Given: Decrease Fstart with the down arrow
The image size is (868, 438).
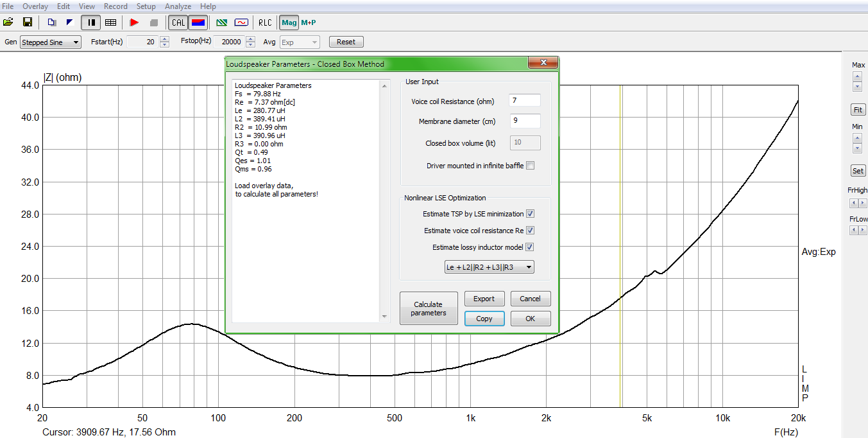Looking at the screenshot, I should (x=164, y=45).
